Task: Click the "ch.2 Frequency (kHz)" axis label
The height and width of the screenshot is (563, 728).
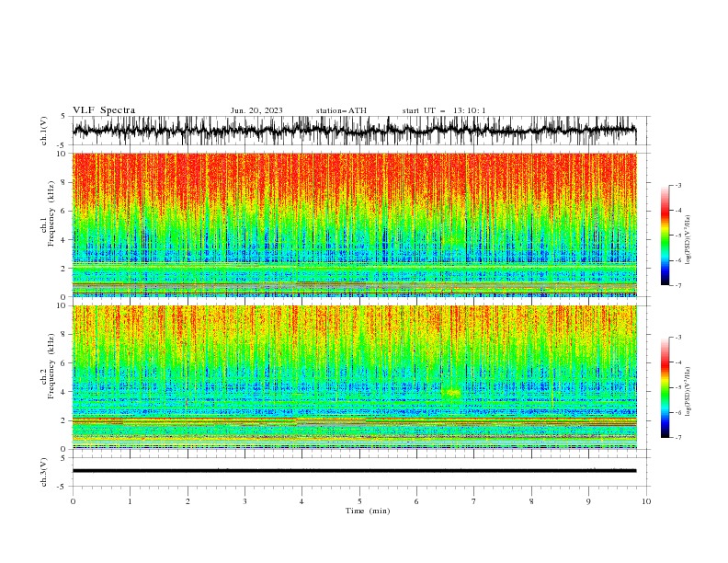Action: pos(48,366)
